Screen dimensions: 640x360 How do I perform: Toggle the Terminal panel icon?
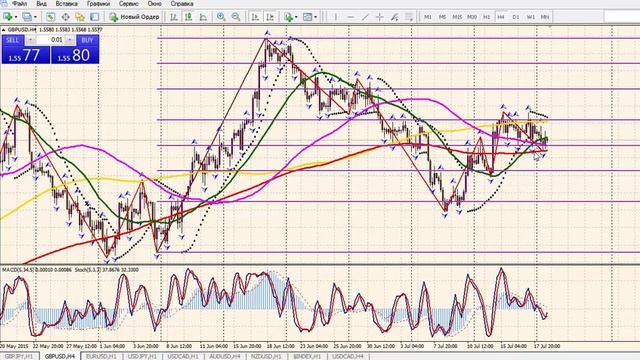coord(95,17)
